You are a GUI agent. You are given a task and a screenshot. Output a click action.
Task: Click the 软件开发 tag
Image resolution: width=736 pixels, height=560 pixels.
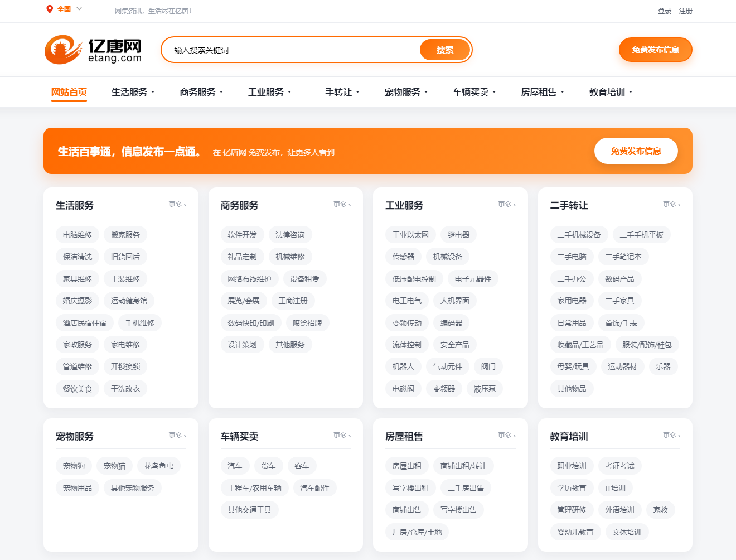click(243, 235)
